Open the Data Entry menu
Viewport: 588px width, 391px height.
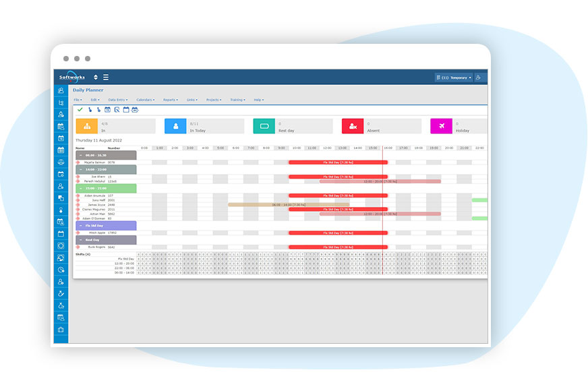[118, 100]
